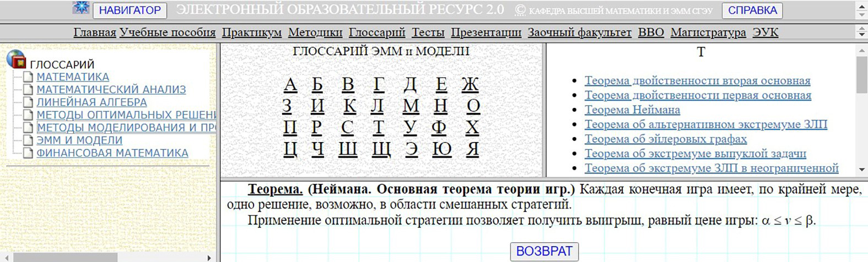
Task: Click the page icon beside ЛИНЕЙНАЯ АЛГЕБРА
Action: (x=28, y=102)
